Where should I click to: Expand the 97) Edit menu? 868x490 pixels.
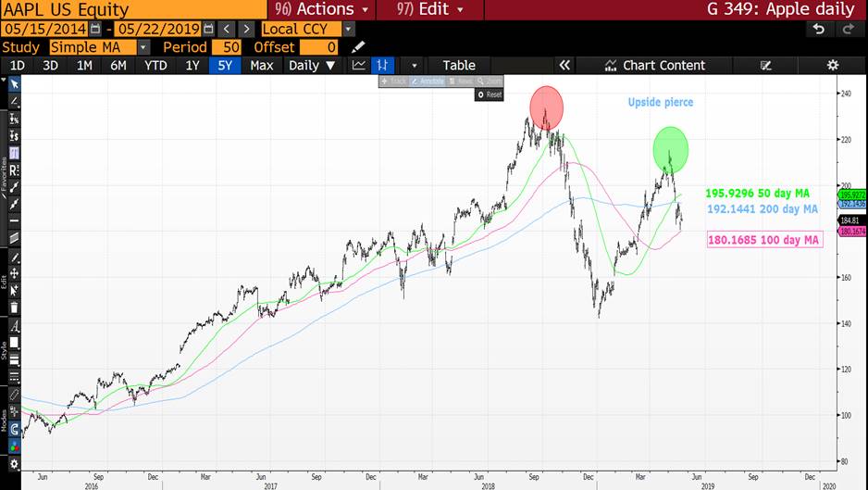(x=429, y=9)
